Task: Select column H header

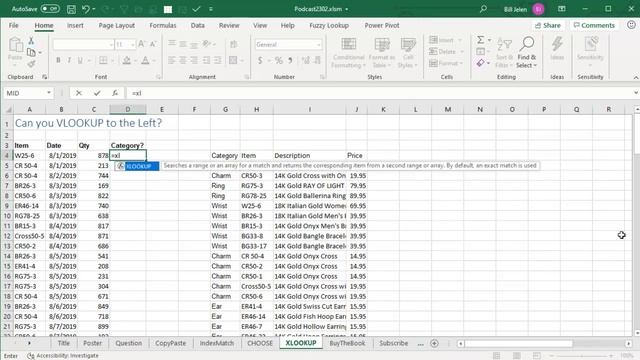Action: pyautogui.click(x=256, y=109)
